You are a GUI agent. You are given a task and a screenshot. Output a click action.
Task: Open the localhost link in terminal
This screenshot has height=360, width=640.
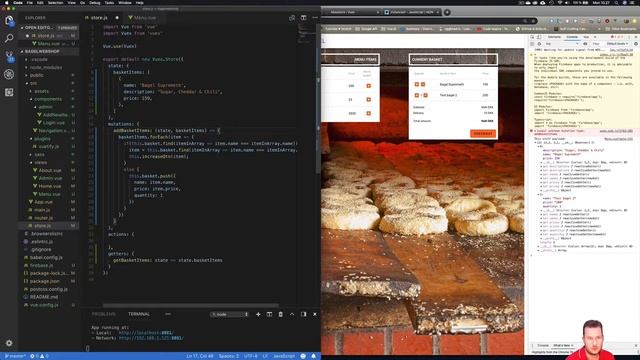coord(146,333)
